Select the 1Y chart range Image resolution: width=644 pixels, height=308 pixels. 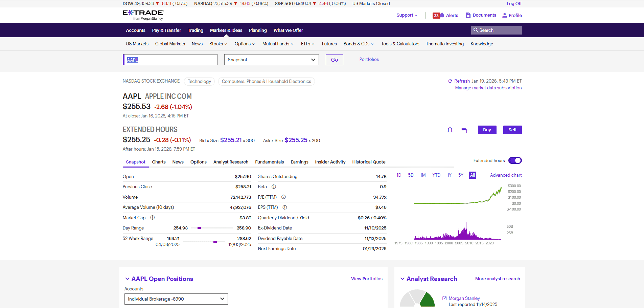(449, 175)
